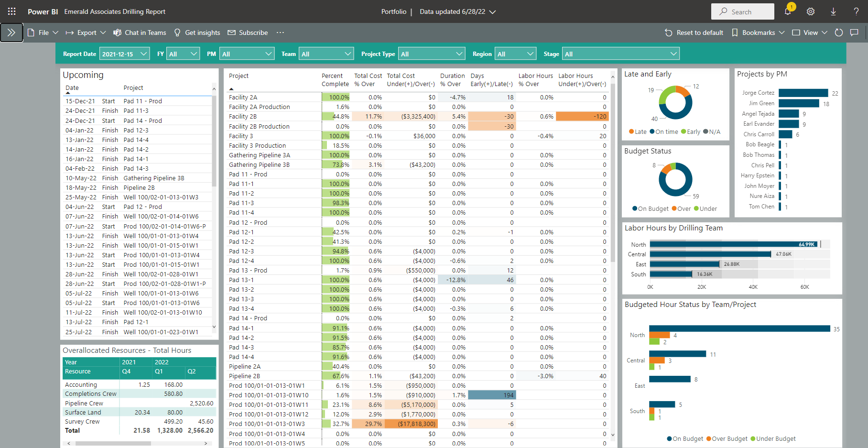The image size is (868, 448).
Task: Click the download icon in header
Action: coord(833,11)
